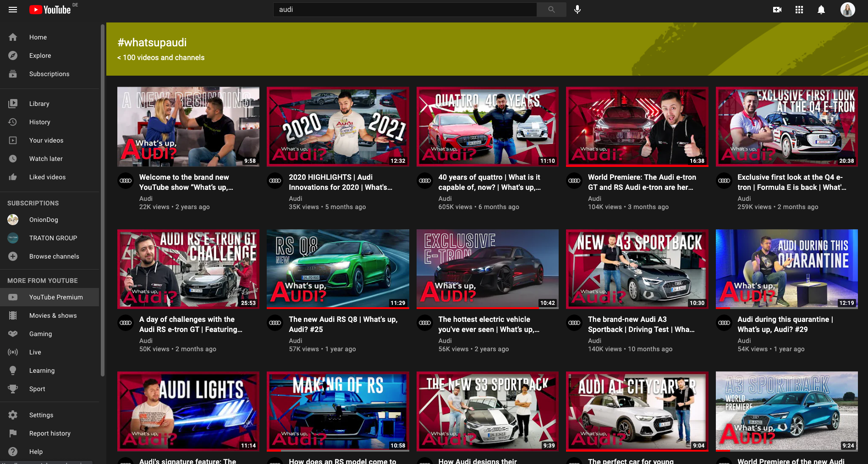Open the A3 Sportback World Premiere thumbnail
The height and width of the screenshot is (464, 868).
tap(787, 411)
